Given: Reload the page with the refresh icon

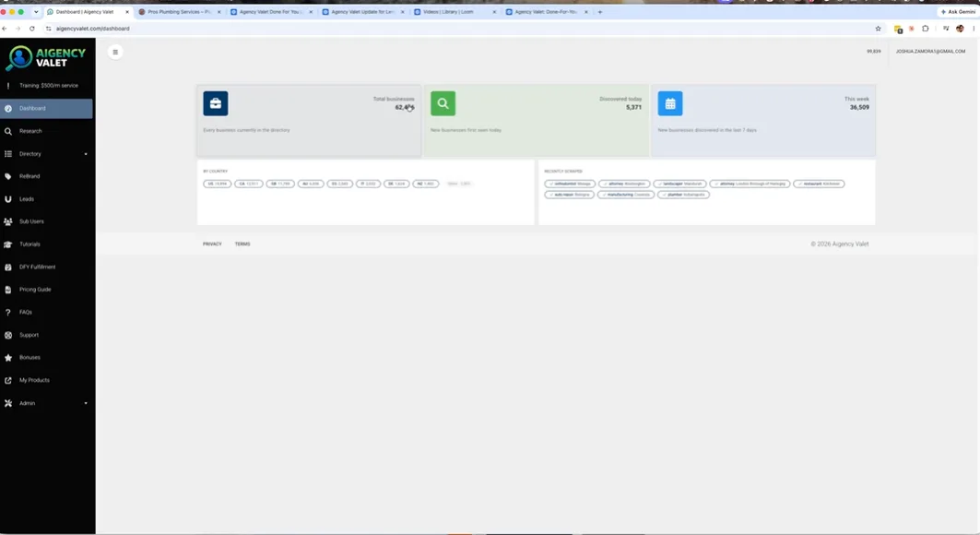Looking at the screenshot, I should (x=32, y=29).
